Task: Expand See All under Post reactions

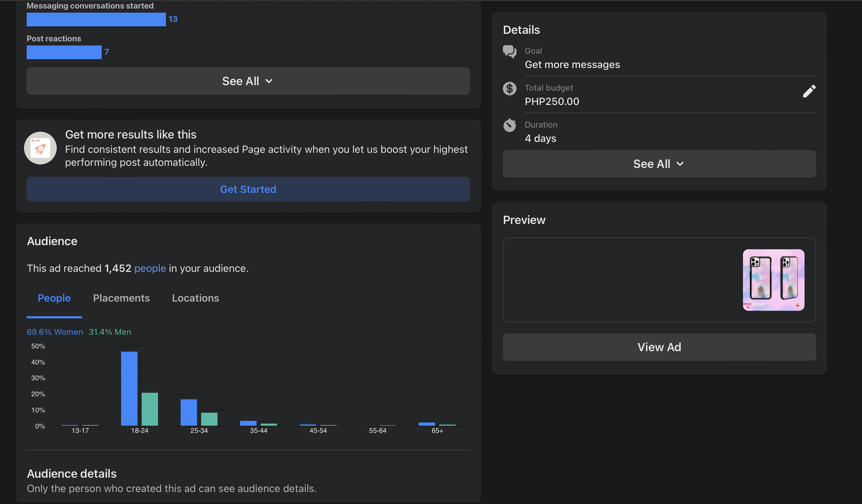Action: [x=248, y=81]
